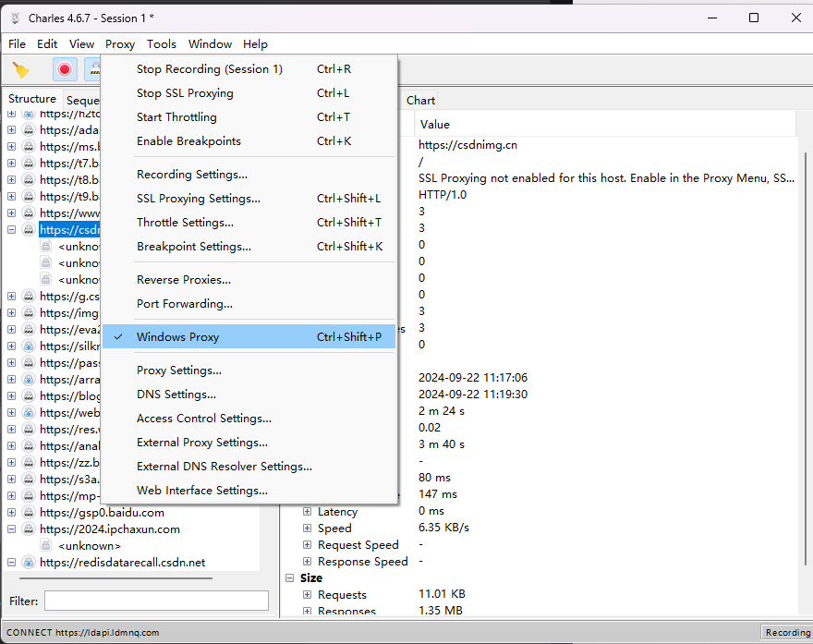Click the Charles app icon in title bar
Viewport: 813px width, 644px height.
pos(15,18)
